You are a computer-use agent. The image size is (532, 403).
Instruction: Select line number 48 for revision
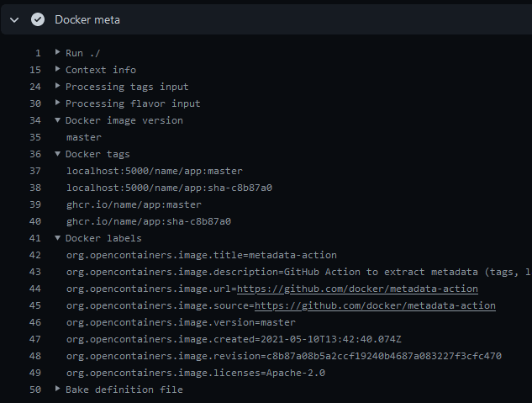pos(34,356)
